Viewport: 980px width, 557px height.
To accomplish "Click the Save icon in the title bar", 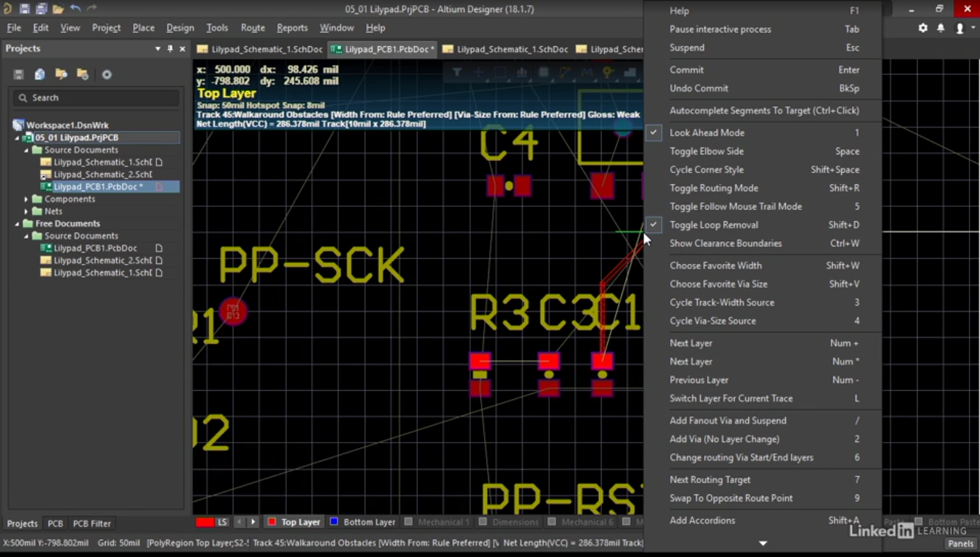I will coord(24,9).
